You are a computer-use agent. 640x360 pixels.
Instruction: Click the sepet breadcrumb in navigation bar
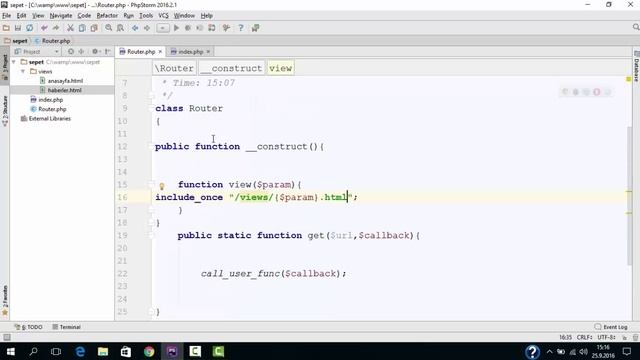coord(16,41)
